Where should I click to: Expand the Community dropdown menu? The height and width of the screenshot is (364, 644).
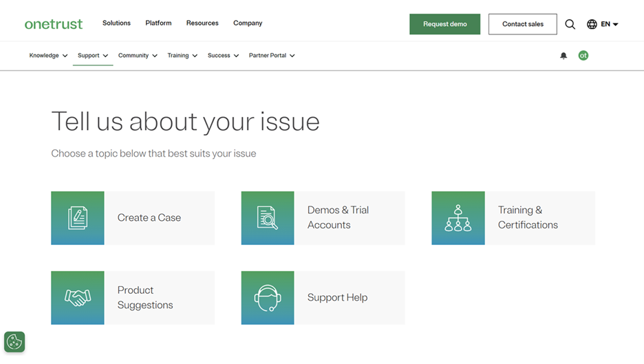[138, 56]
